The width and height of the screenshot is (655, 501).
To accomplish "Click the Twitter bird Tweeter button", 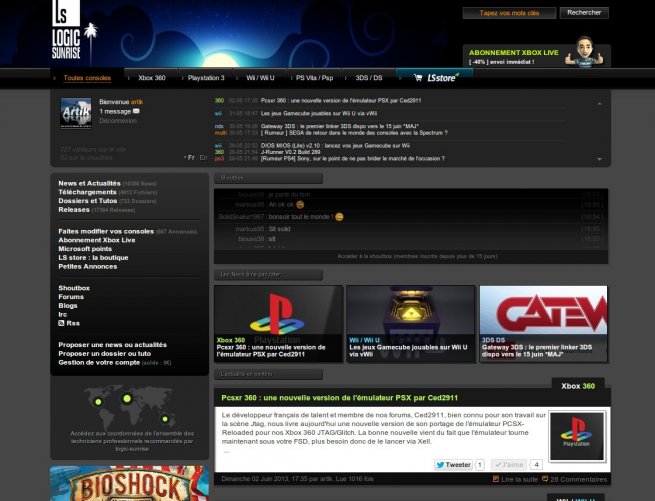I will tap(453, 465).
